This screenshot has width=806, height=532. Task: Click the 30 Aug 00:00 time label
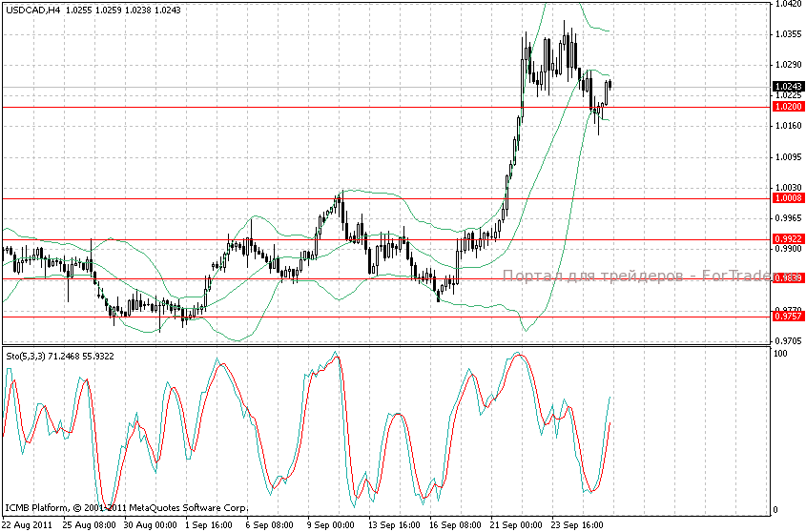point(150,524)
